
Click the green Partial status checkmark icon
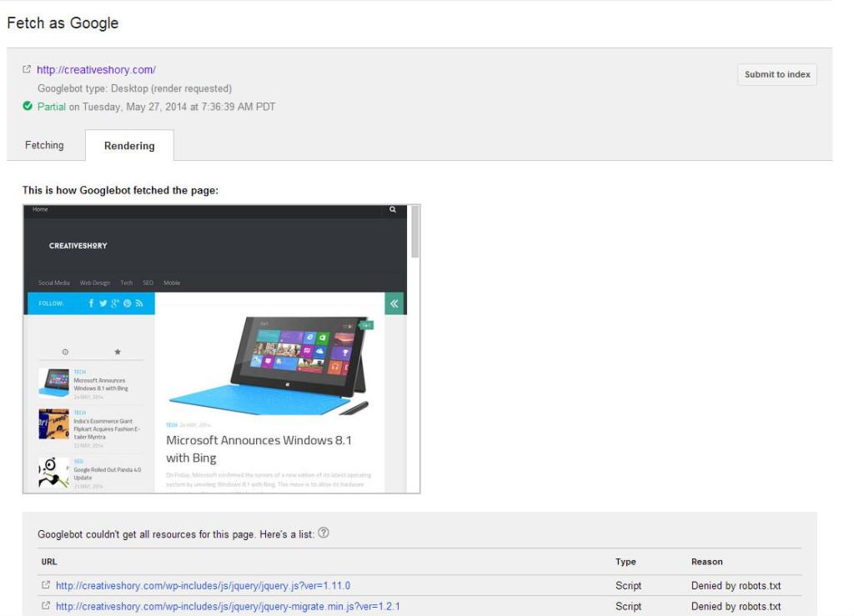[x=28, y=106]
